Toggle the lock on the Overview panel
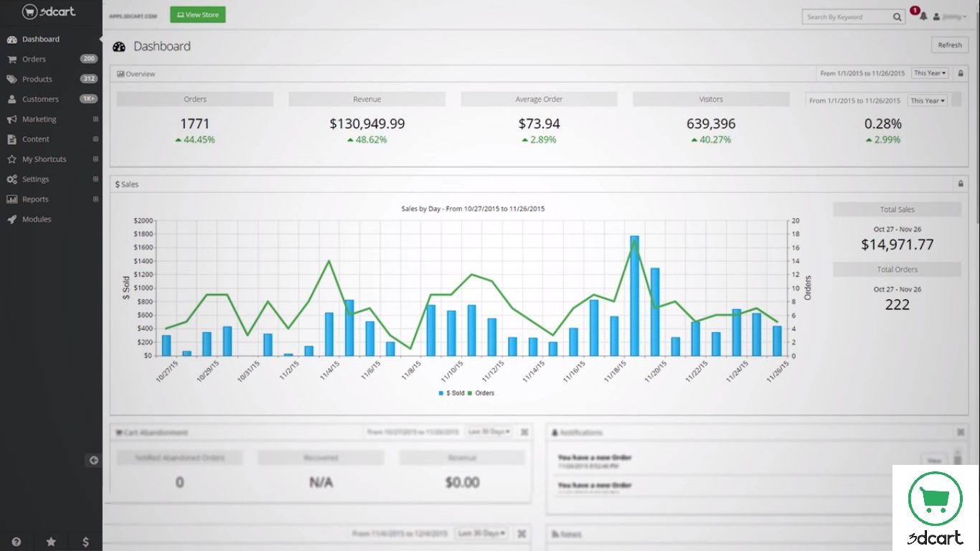The width and height of the screenshot is (980, 551). tap(960, 72)
